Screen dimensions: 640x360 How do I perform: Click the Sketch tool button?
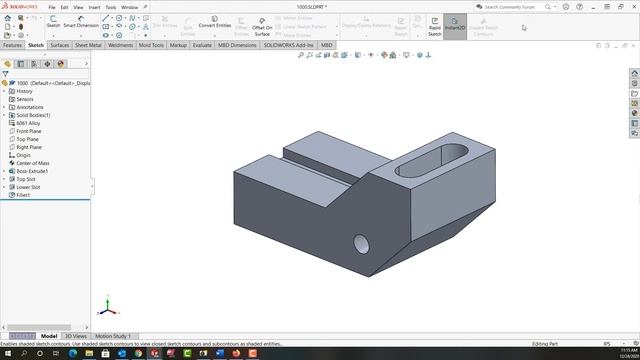(53, 22)
